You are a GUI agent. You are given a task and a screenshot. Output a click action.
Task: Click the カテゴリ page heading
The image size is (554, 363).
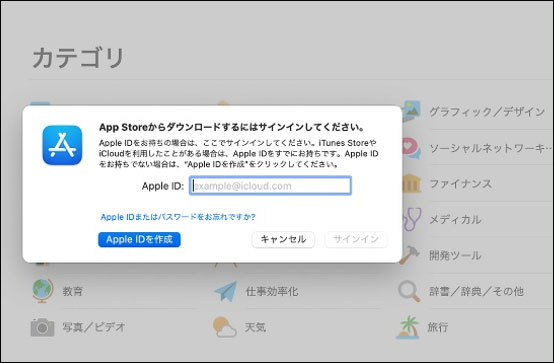[78, 58]
